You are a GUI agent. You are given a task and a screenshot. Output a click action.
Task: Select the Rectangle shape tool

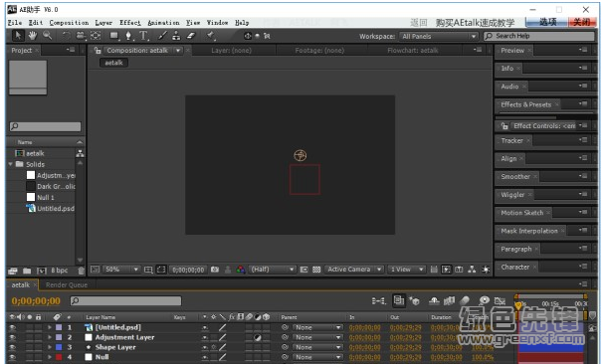(114, 36)
